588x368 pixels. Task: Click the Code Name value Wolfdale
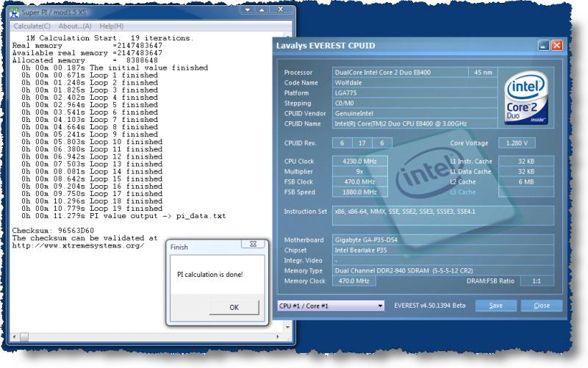[415, 83]
